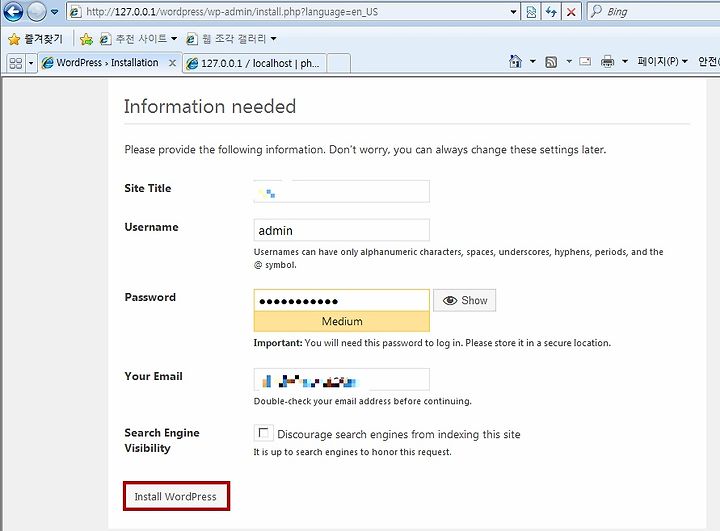Close the WordPress Installation tab
The height and width of the screenshot is (531, 720).
tap(172, 63)
